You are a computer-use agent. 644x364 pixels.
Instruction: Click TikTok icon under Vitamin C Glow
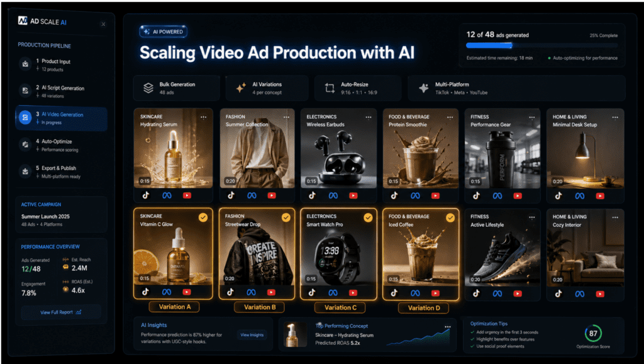coord(145,292)
